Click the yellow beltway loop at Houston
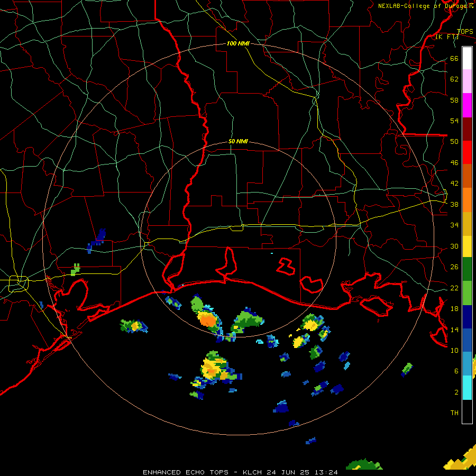Viewport: 476px width, 476px height. 19,284
